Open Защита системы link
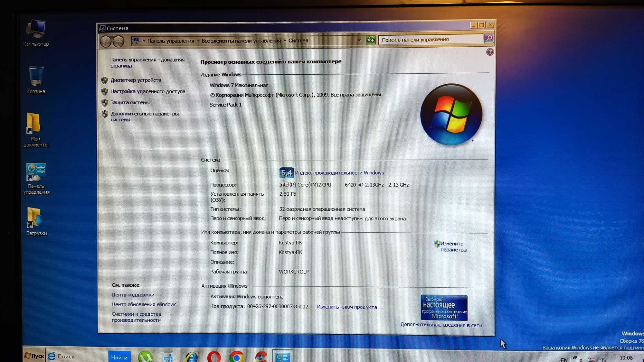 pos(130,102)
